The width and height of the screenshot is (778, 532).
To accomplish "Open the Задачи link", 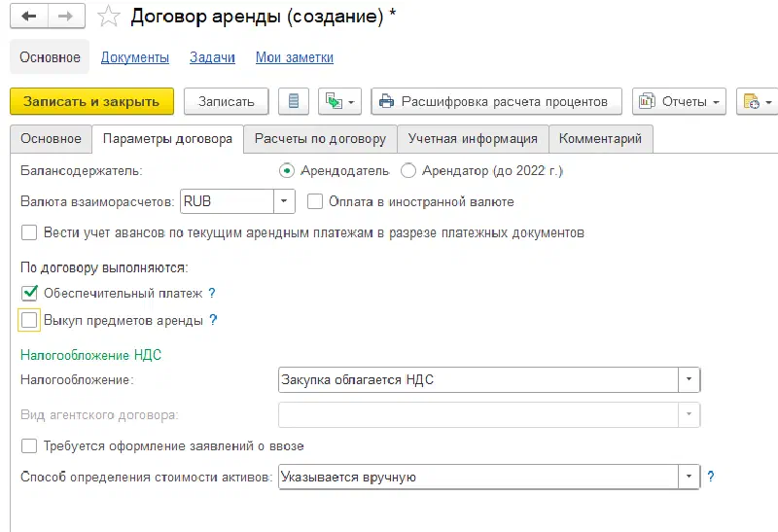I will pos(212,57).
